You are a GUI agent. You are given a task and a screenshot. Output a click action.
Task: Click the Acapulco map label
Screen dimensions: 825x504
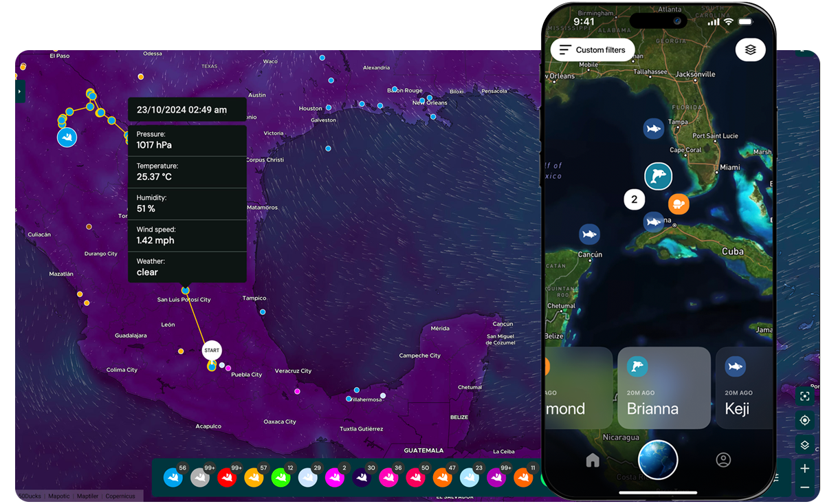(208, 426)
